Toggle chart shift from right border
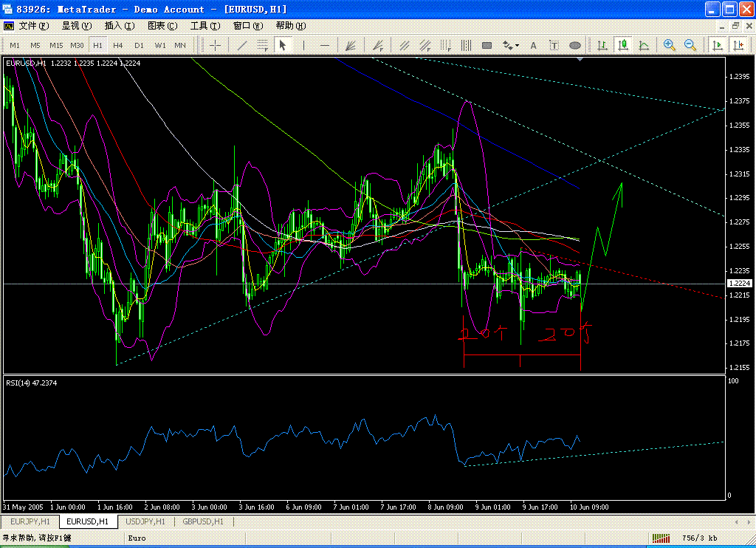 point(738,45)
